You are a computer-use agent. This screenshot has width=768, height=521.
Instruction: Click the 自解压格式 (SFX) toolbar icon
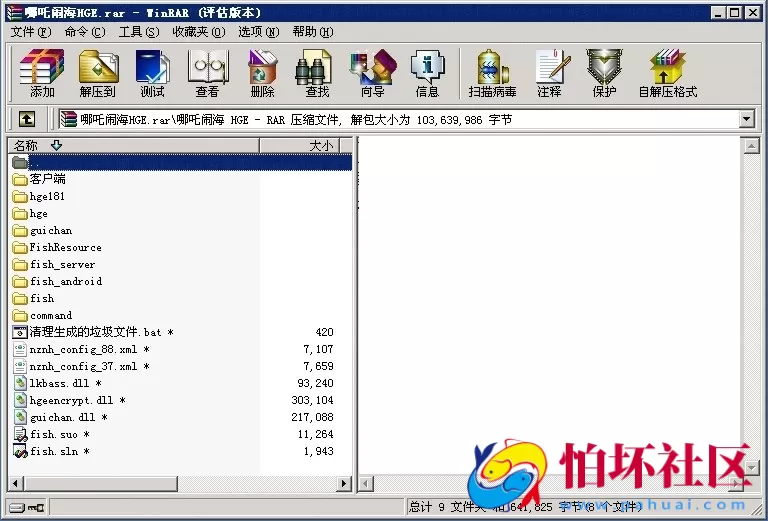tap(668, 73)
